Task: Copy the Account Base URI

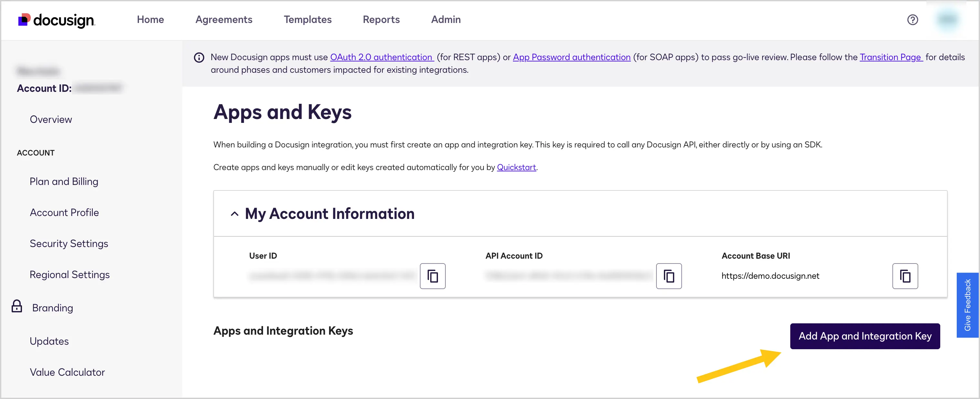Action: click(x=905, y=276)
